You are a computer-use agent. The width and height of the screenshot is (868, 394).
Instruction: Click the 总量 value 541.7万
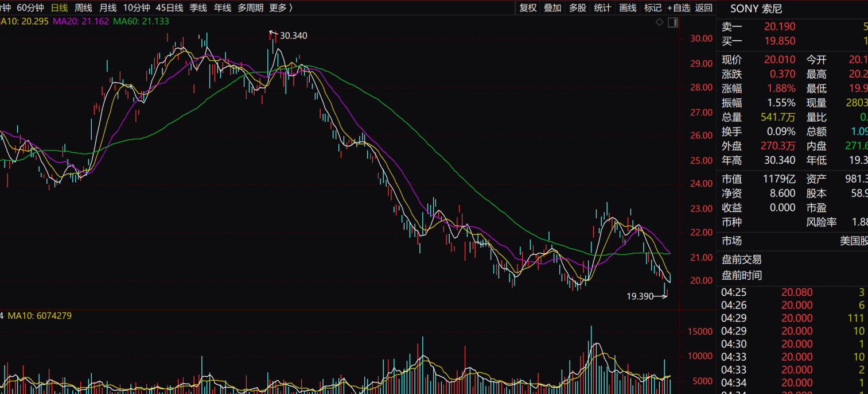pyautogui.click(x=779, y=117)
